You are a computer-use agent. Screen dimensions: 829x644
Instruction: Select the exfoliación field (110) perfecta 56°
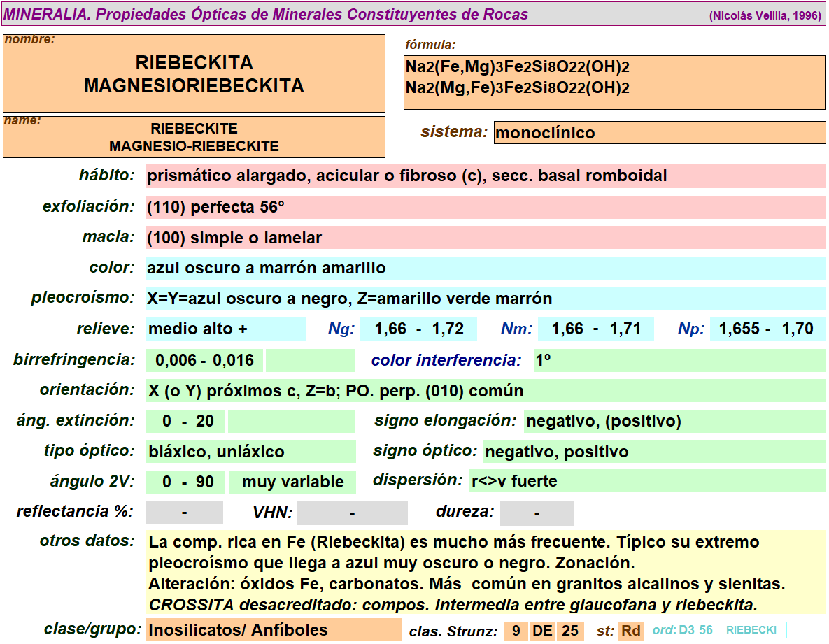486,207
